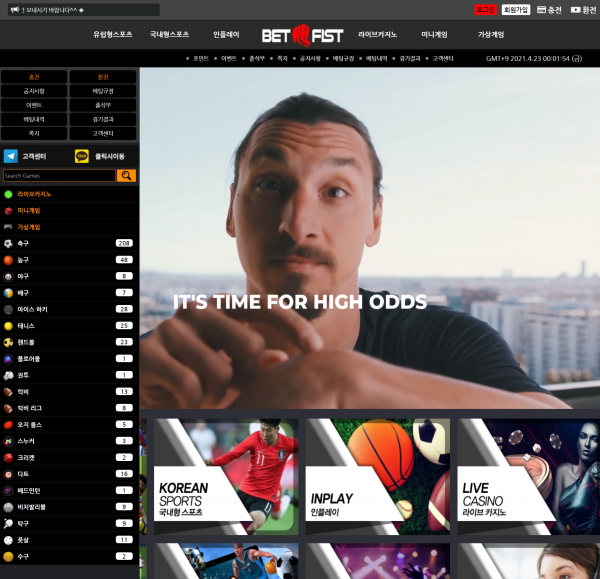The width and height of the screenshot is (600, 579).
Task: Click the 베팅규정 button in the sidebar grid
Action: pos(103,91)
